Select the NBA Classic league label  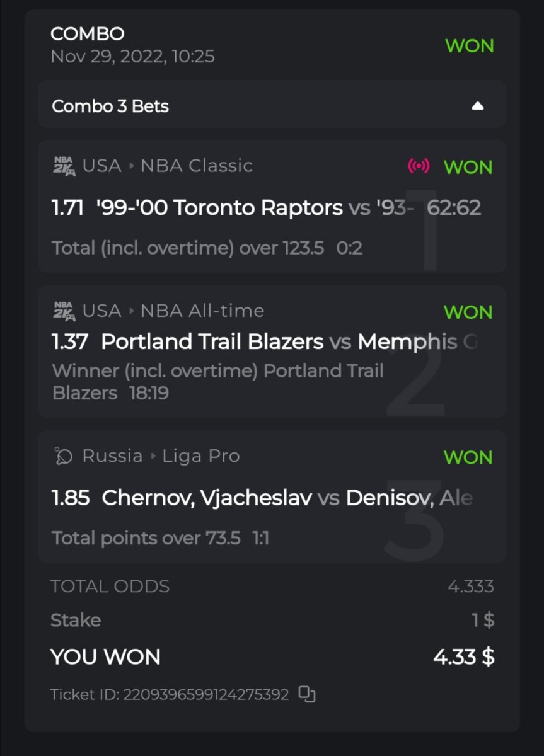point(196,166)
